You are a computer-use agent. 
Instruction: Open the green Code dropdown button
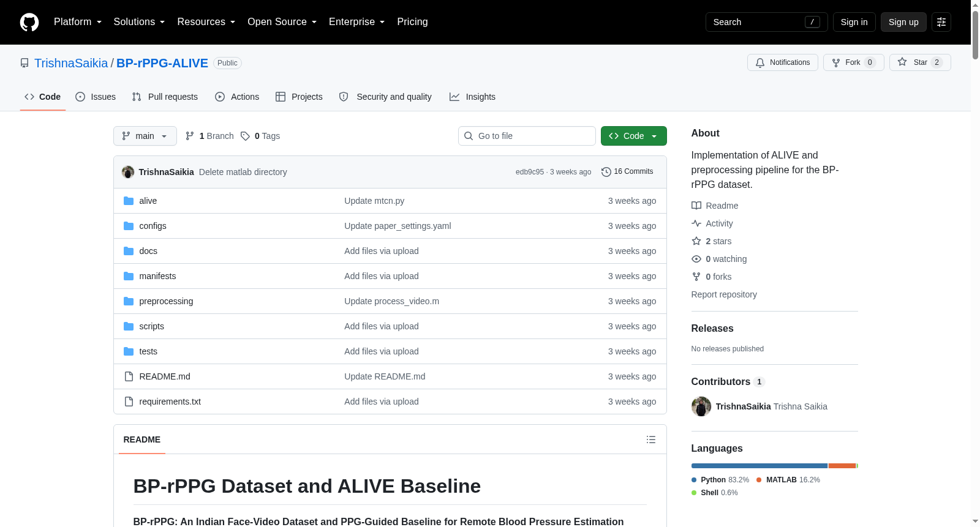(634, 136)
